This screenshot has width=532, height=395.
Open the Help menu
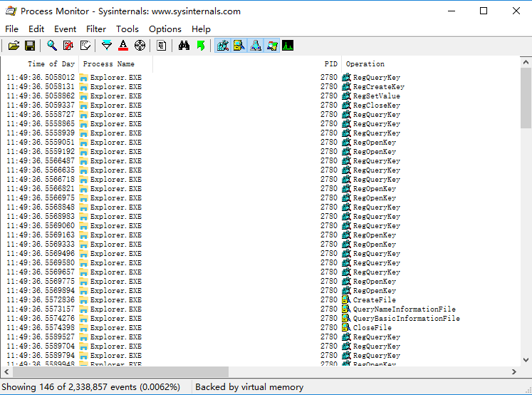[202, 29]
